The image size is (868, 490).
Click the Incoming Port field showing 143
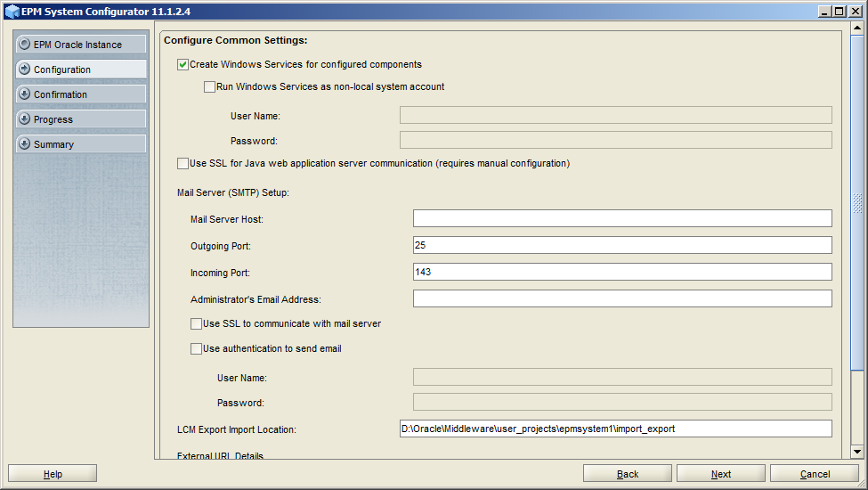pyautogui.click(x=622, y=272)
